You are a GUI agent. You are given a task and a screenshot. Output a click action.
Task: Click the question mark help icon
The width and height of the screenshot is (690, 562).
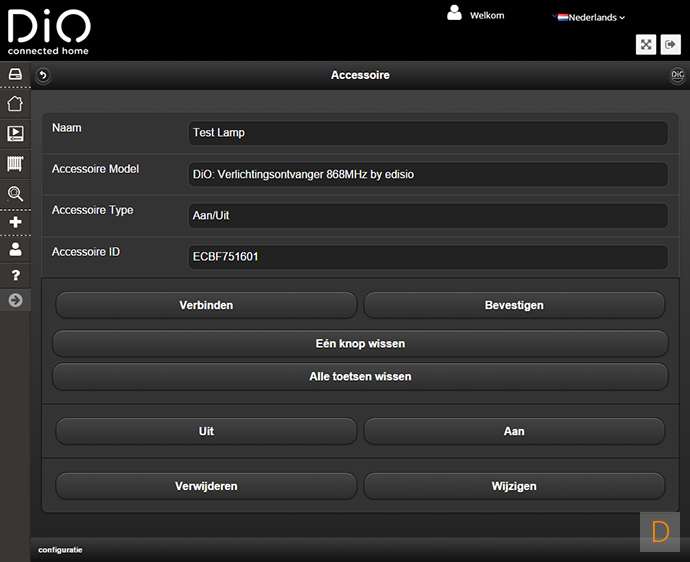coord(15,275)
